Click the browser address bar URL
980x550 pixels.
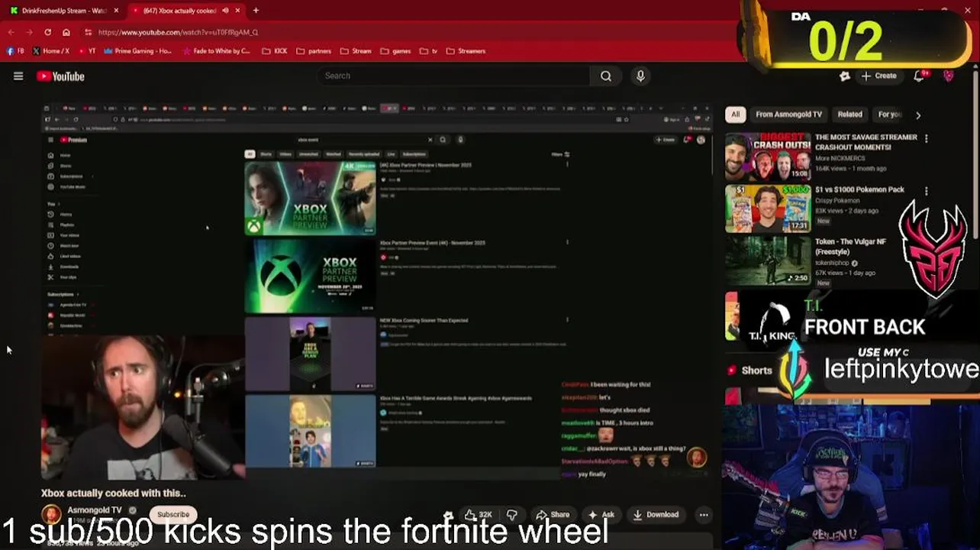(x=178, y=32)
